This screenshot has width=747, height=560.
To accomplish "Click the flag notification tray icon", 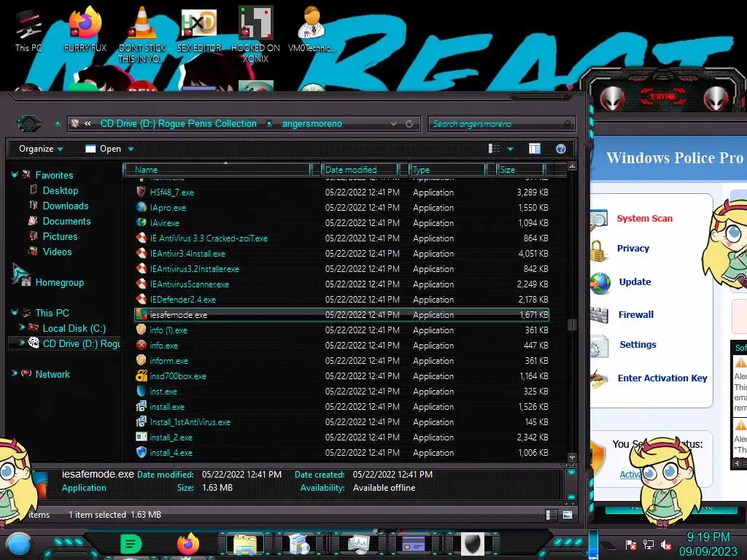I will 631,544.
